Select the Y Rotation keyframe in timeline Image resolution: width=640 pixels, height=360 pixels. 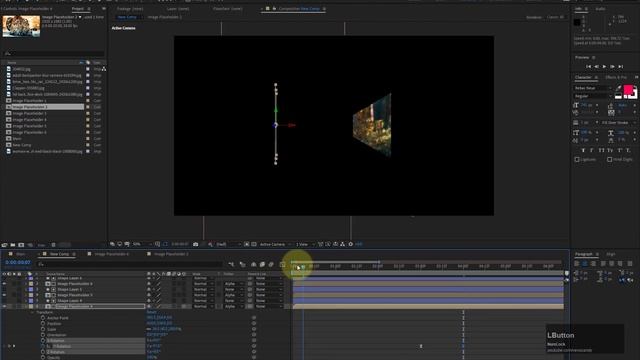click(x=421, y=346)
